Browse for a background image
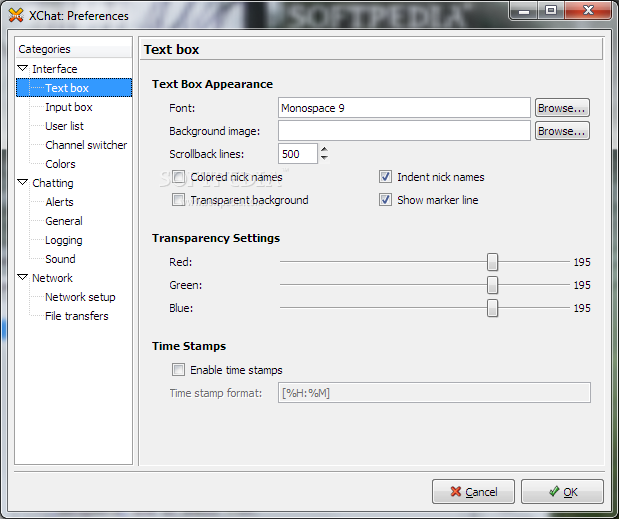This screenshot has height=519, width=619. (x=562, y=131)
